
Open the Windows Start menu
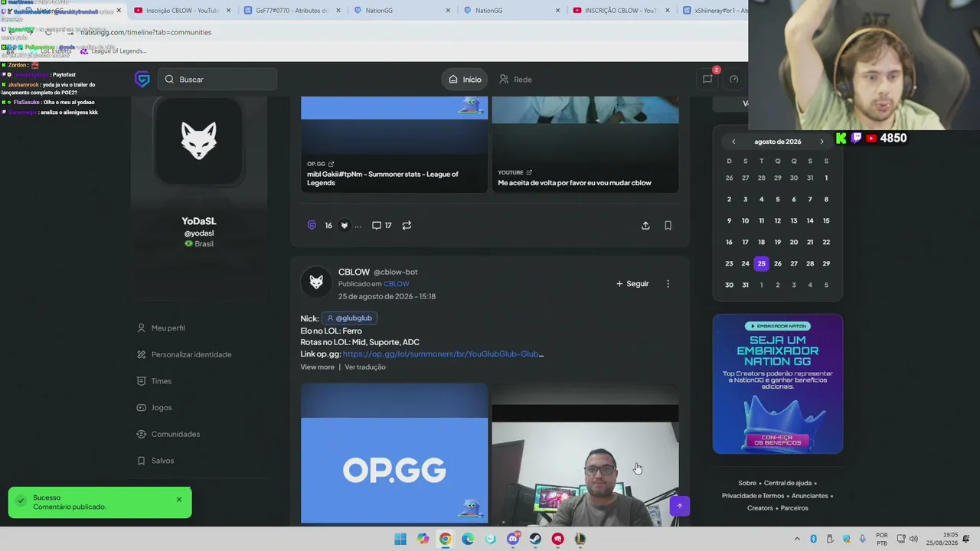tap(400, 539)
